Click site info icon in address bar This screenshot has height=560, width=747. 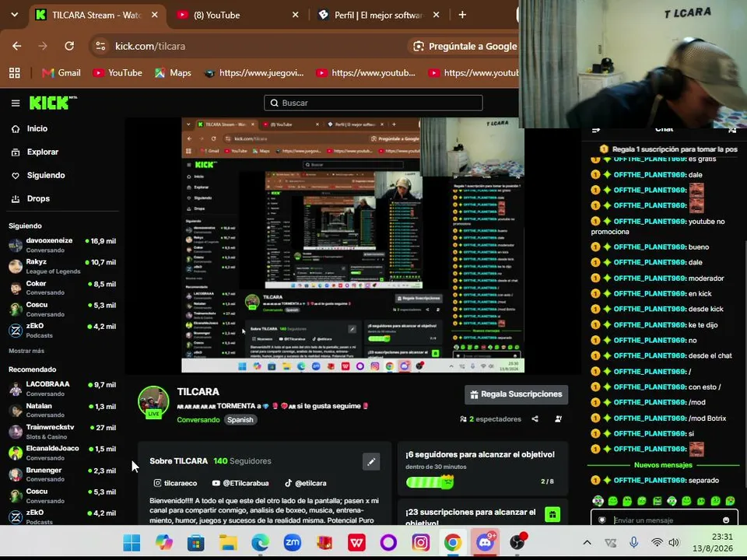pos(100,46)
